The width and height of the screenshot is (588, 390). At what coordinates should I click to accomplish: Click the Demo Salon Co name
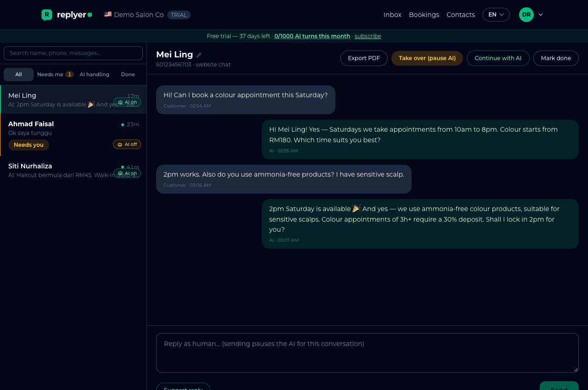(x=139, y=15)
